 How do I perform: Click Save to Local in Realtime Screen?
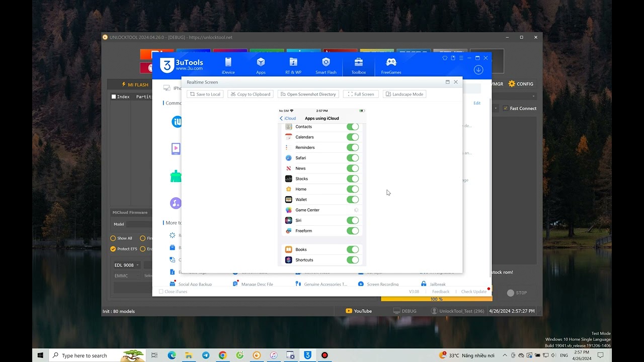point(205,94)
